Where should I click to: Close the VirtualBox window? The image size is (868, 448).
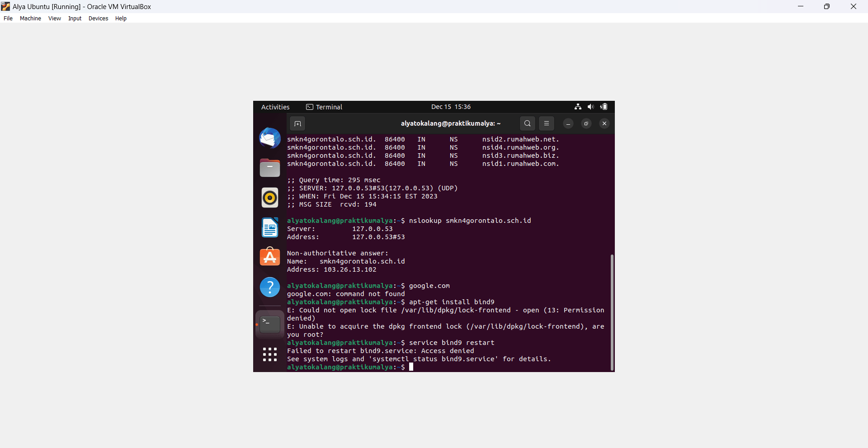(x=854, y=6)
